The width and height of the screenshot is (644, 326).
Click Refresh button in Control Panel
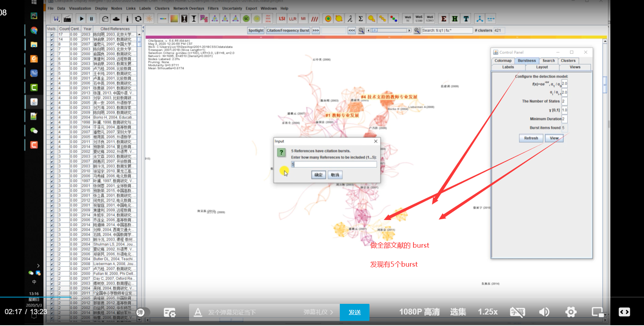pyautogui.click(x=531, y=138)
